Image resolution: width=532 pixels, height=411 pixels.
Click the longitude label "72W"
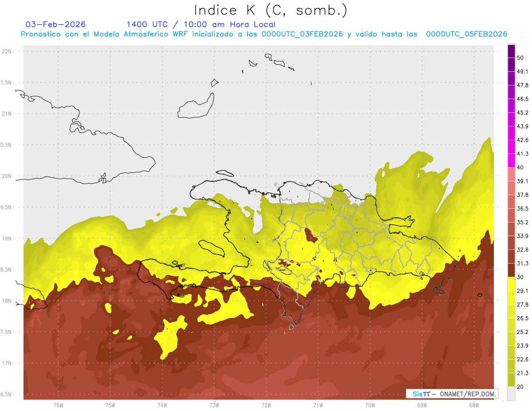[266, 405]
